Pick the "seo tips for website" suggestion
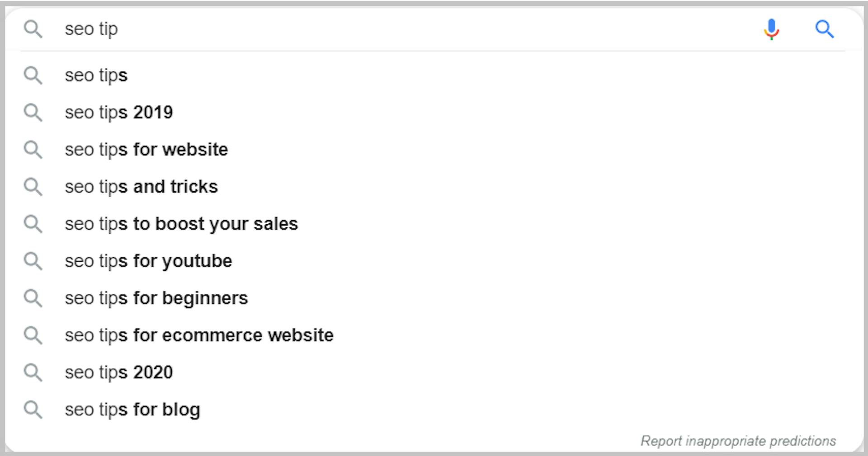Image resolution: width=868 pixels, height=456 pixels. pos(146,150)
